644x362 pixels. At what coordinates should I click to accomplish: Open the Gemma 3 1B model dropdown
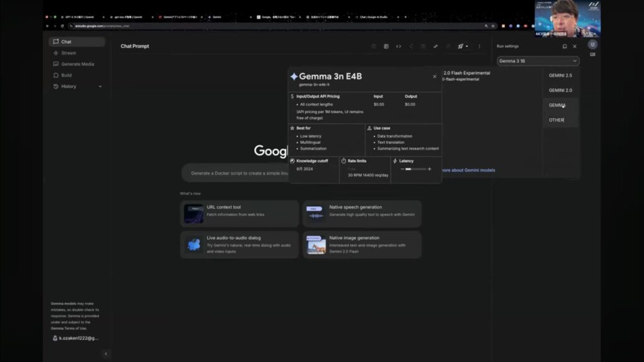pyautogui.click(x=538, y=61)
